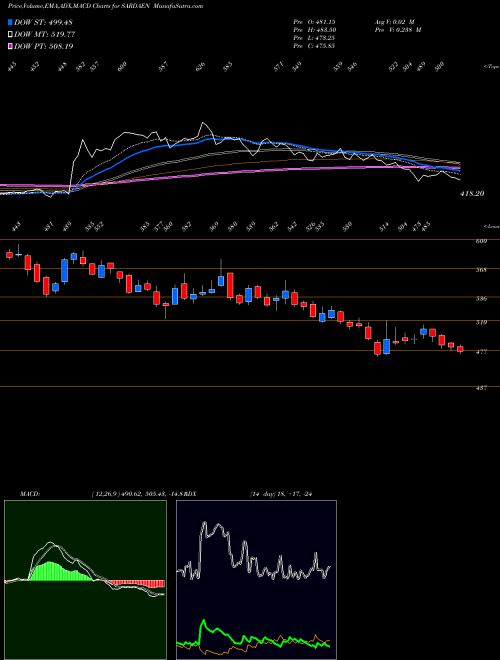Click the white DOW MT legend swatch

[x=11, y=35]
